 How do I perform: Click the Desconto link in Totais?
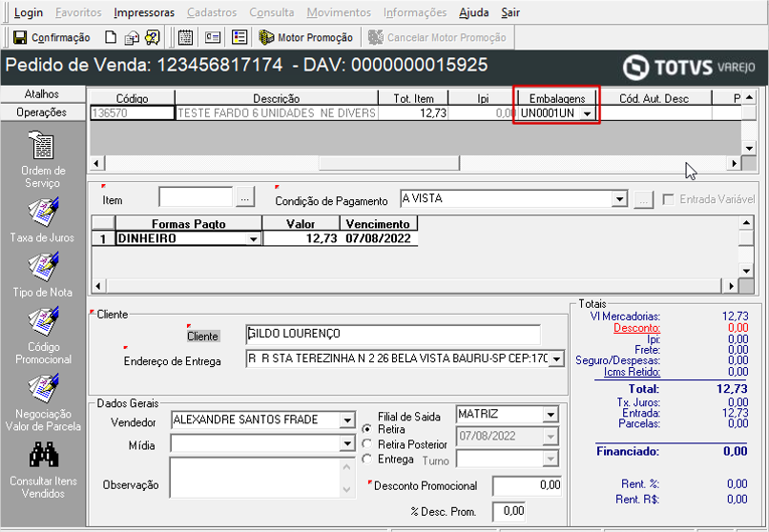click(x=636, y=328)
